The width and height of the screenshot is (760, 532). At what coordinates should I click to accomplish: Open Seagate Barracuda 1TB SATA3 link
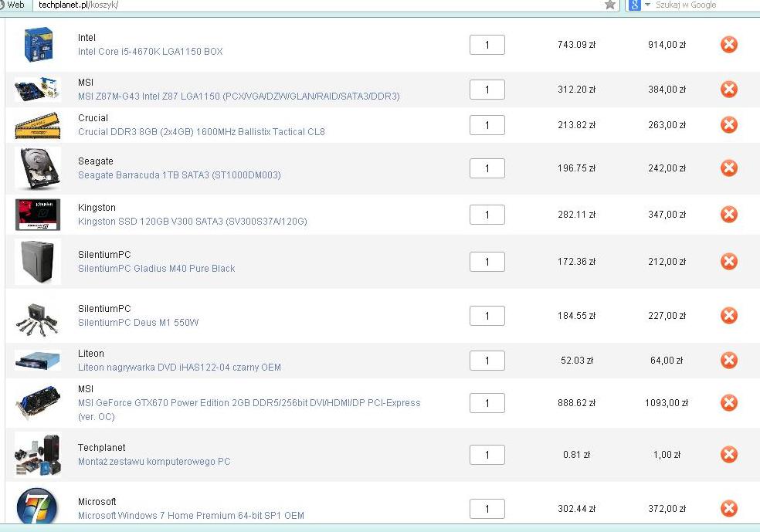[x=179, y=175]
